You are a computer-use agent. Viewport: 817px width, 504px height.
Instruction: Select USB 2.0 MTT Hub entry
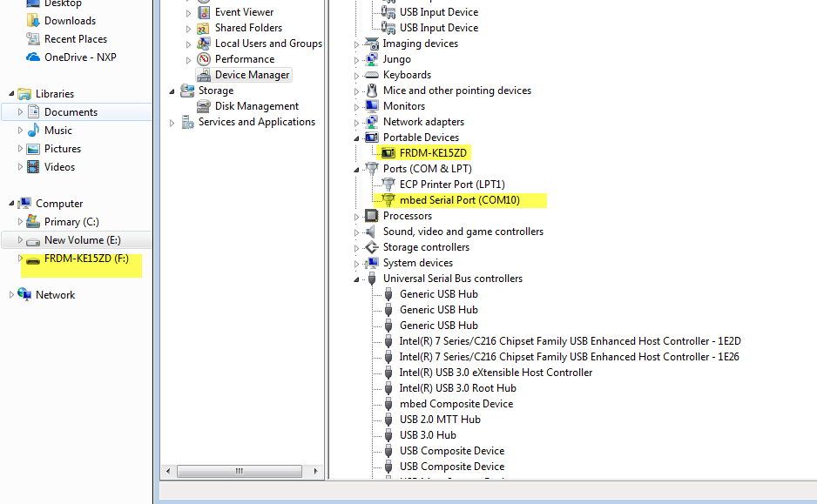click(440, 420)
